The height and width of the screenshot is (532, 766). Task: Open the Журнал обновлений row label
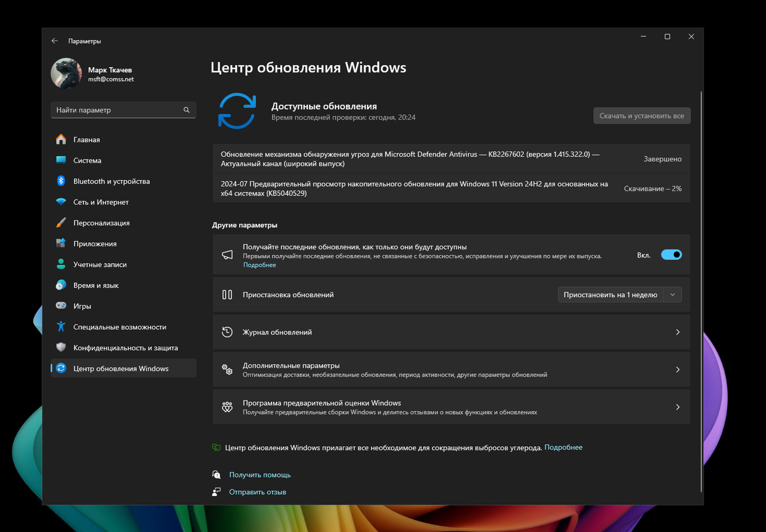coord(277,332)
